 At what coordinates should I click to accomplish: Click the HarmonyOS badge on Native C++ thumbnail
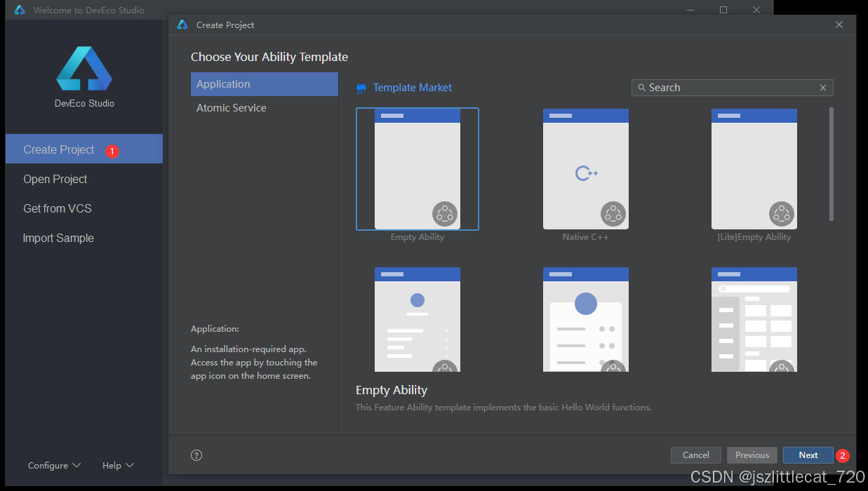click(613, 214)
